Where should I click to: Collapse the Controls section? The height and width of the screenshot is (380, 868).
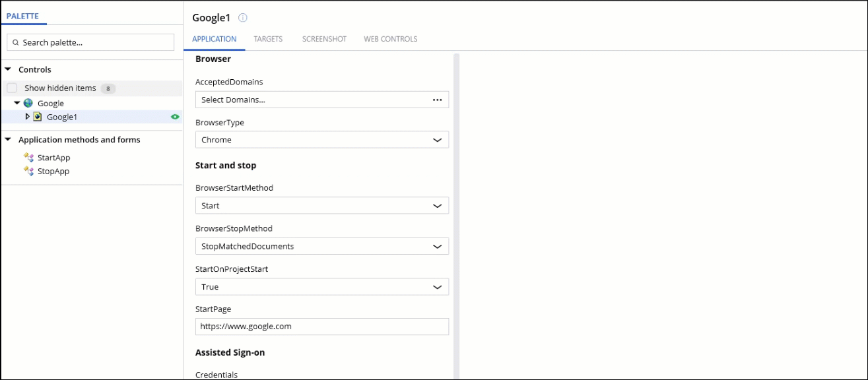coord(8,69)
